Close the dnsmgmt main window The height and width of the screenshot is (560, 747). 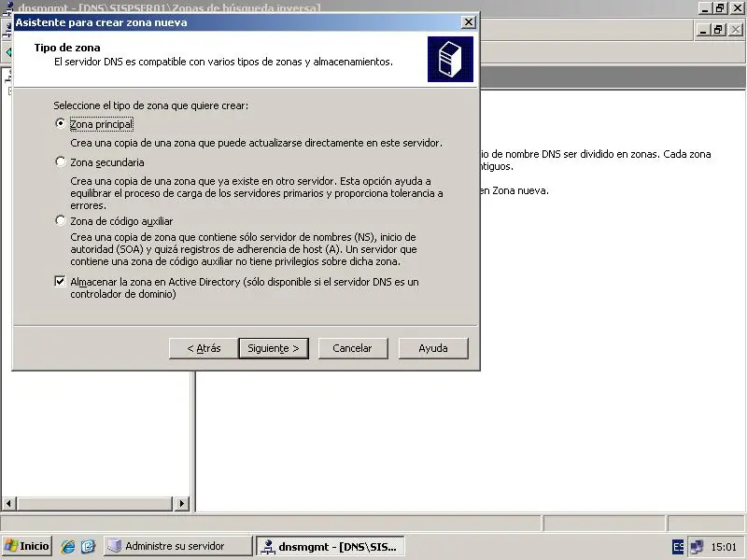click(737, 7)
